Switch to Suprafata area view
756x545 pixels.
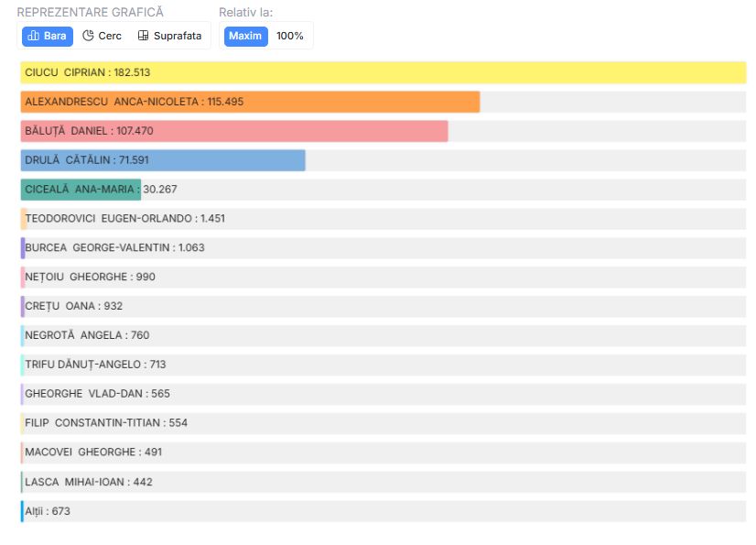(170, 36)
